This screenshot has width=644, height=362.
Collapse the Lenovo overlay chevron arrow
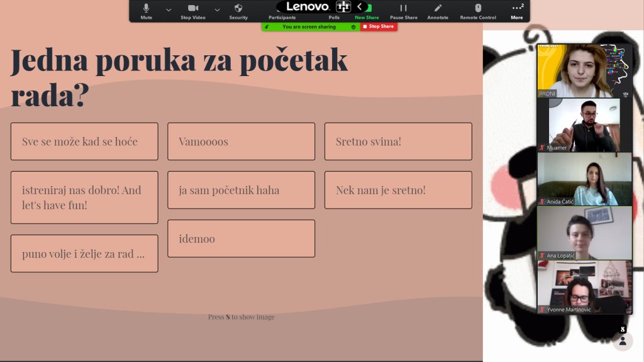(360, 6)
